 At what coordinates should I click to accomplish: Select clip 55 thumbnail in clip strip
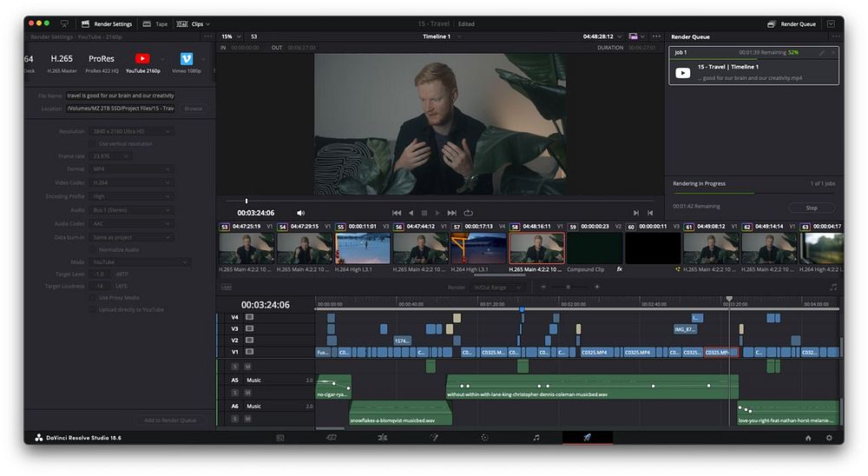coord(362,248)
